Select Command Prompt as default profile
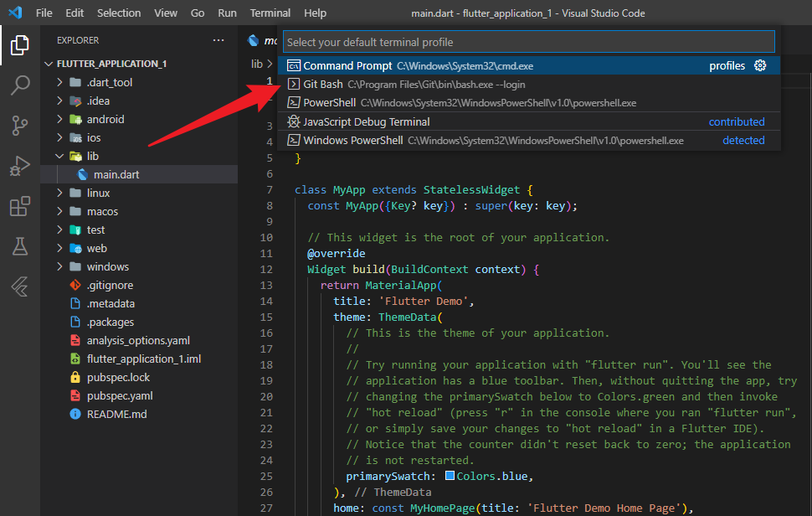 529,66
